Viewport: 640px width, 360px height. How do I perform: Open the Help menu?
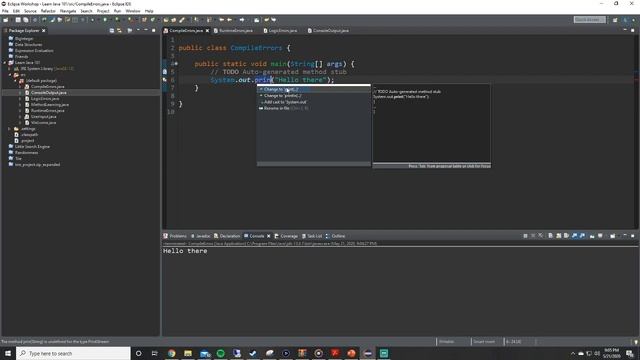[149, 11]
